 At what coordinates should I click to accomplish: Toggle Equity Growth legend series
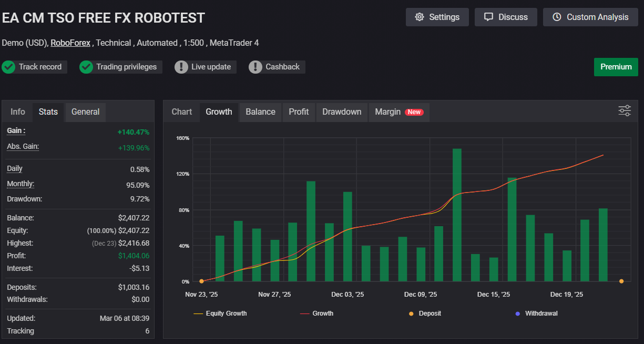(x=220, y=313)
